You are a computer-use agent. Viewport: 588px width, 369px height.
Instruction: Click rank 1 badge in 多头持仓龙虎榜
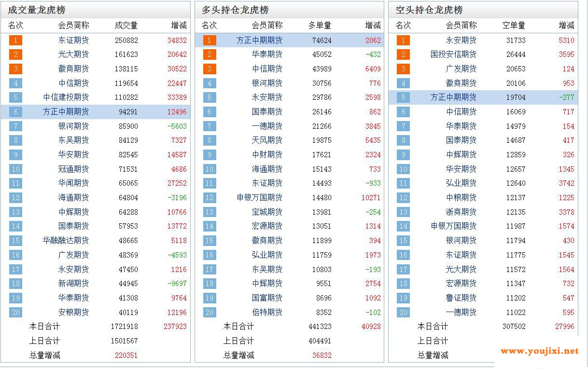tap(210, 41)
